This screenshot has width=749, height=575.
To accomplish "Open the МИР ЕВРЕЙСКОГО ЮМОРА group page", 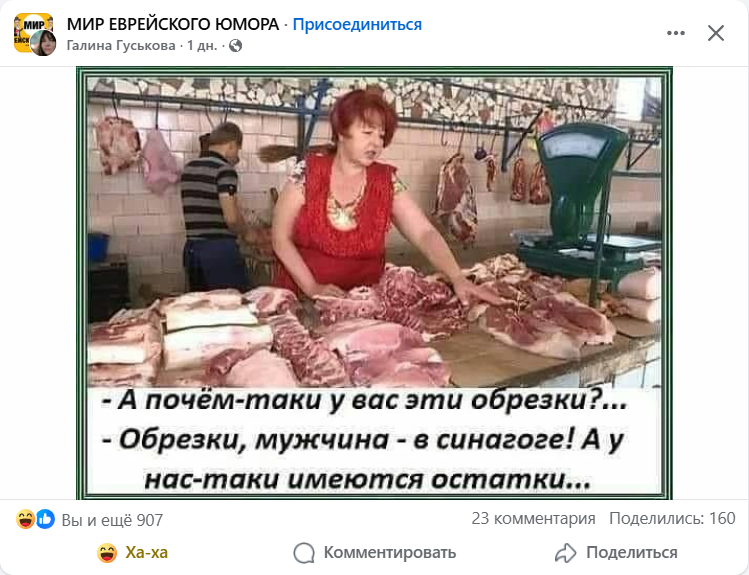I will point(172,24).
